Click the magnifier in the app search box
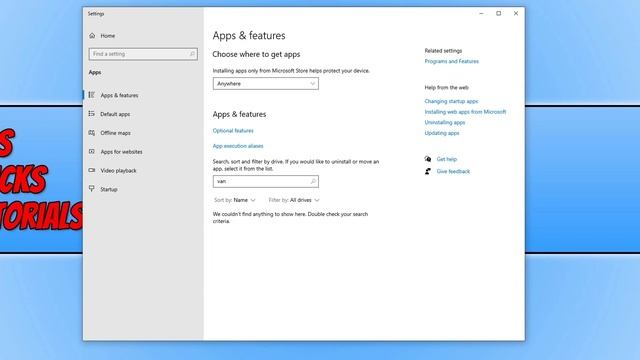 [x=313, y=181]
